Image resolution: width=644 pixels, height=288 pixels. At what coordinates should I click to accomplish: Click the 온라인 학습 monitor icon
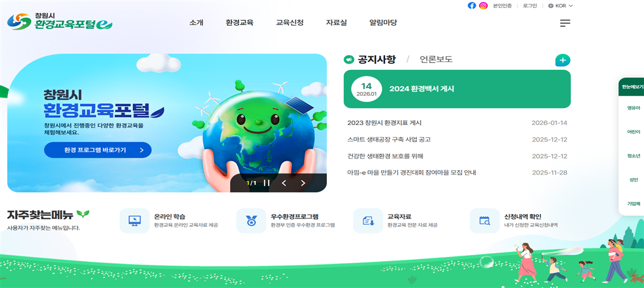[x=135, y=221]
